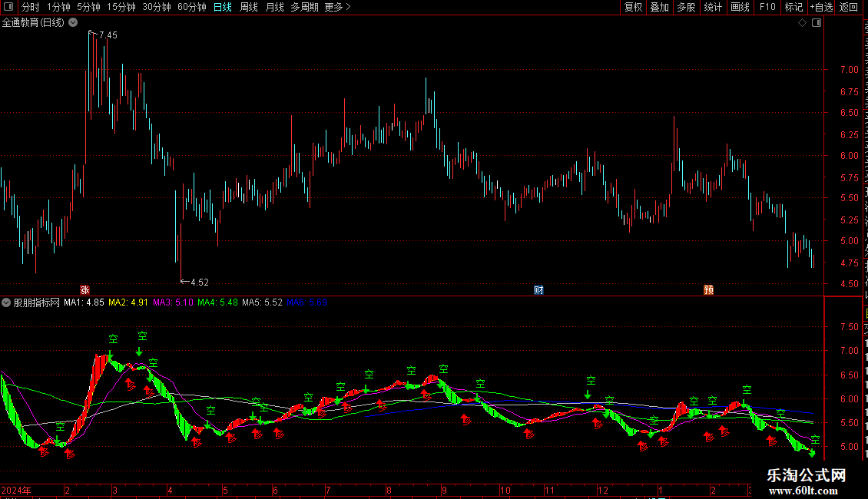Switch to 分时 intraday view
Image resolution: width=868 pixels, height=499 pixels.
(x=31, y=7)
